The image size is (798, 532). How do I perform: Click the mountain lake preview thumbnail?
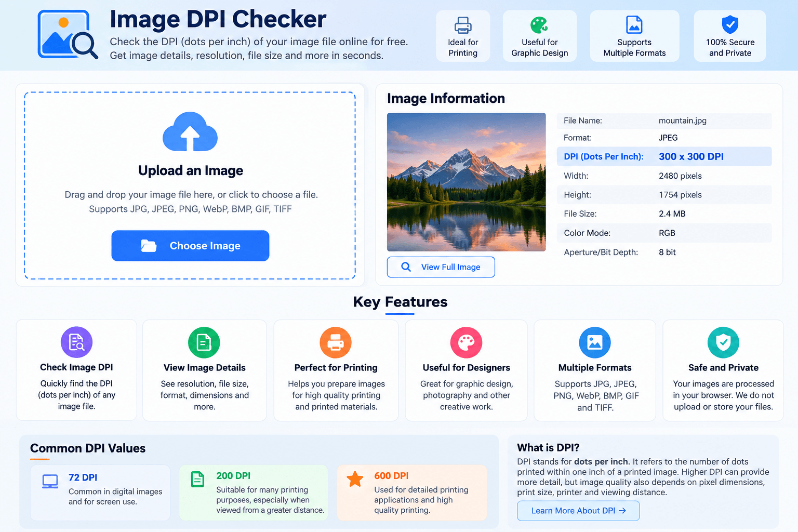point(467,182)
